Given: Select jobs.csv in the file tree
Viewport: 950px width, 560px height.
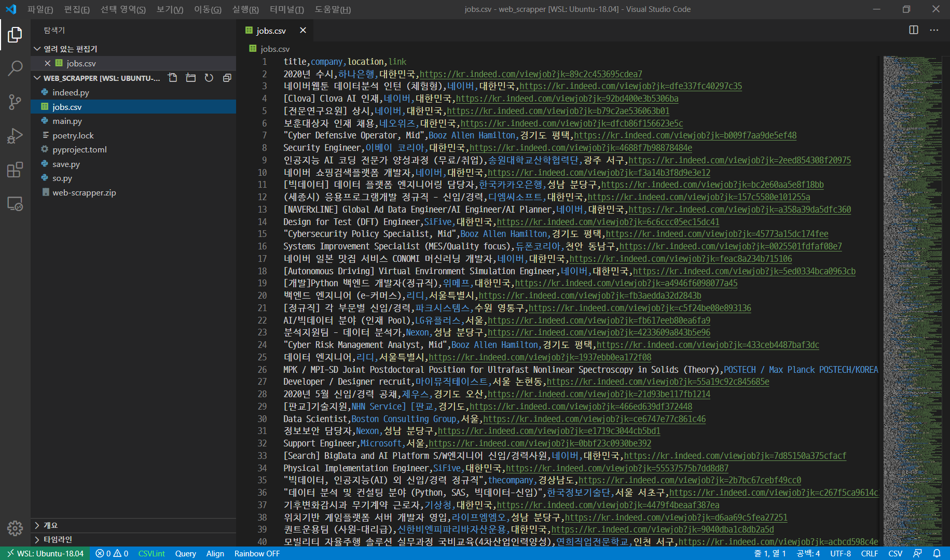Looking at the screenshot, I should pos(133,107).
